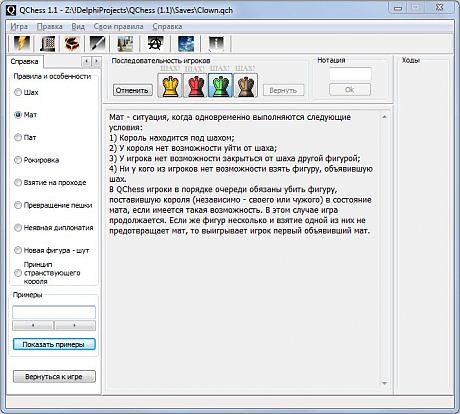
Task: Click the QChess title bar icon
Action: pos(11,10)
